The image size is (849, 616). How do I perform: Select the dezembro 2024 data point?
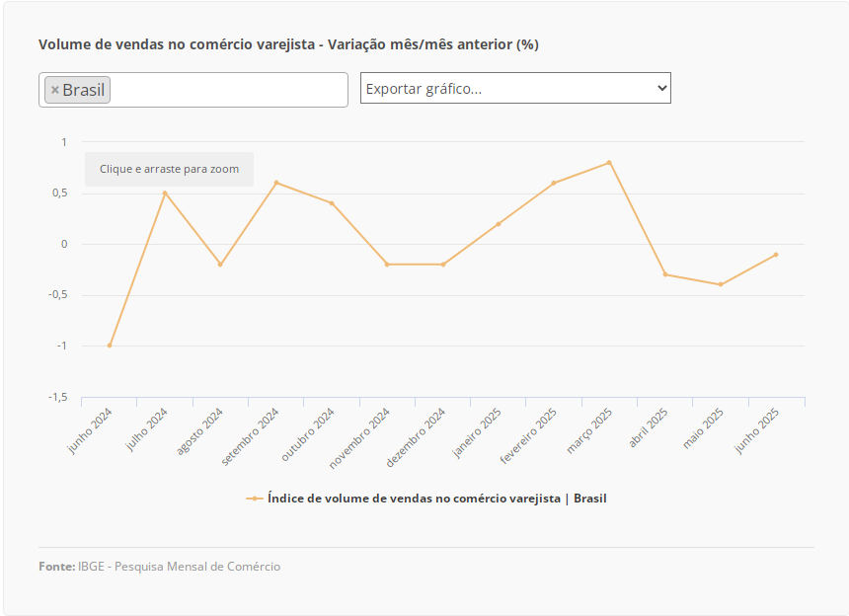[x=443, y=265]
